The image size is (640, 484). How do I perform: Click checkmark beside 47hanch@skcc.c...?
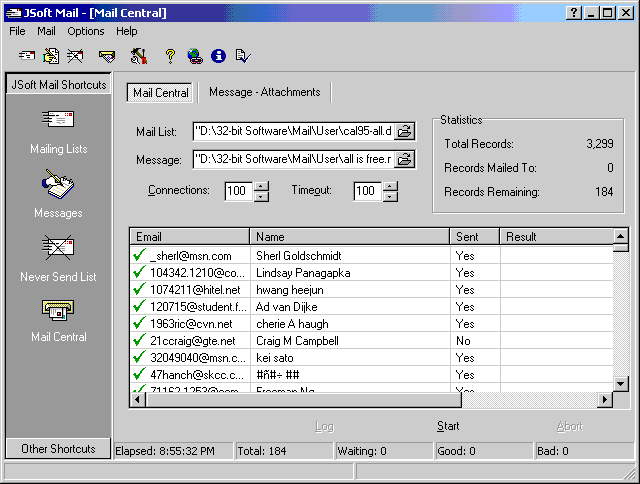coord(139,374)
